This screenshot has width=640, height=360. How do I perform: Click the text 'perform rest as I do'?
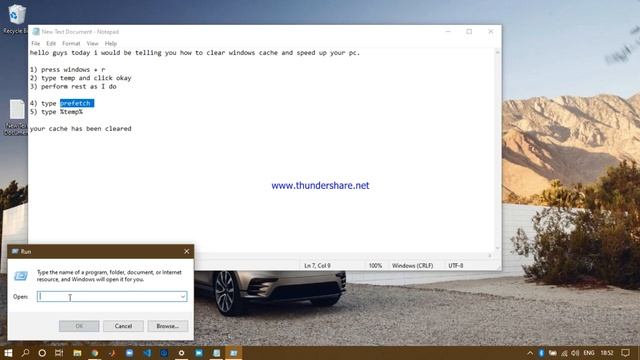pyautogui.click(x=79, y=87)
